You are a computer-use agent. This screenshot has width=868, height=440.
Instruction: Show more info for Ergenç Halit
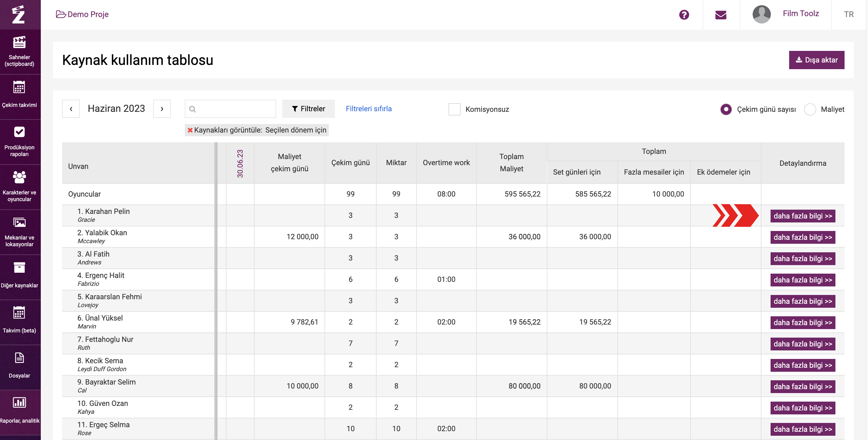click(x=803, y=280)
